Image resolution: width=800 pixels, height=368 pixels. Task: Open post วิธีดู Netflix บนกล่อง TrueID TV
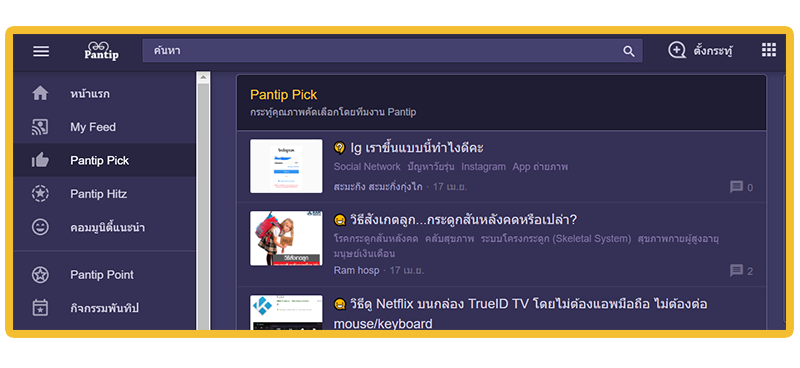(520, 314)
